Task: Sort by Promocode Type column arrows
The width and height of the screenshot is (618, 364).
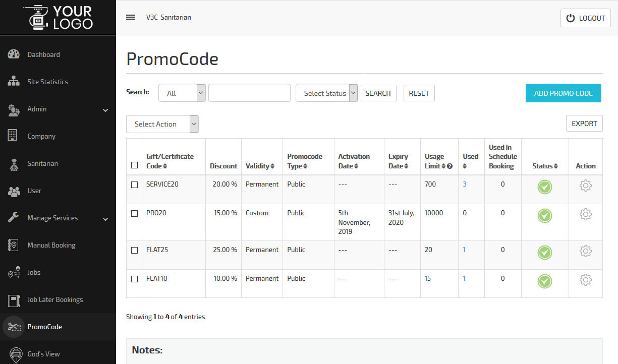Action: [x=305, y=166]
